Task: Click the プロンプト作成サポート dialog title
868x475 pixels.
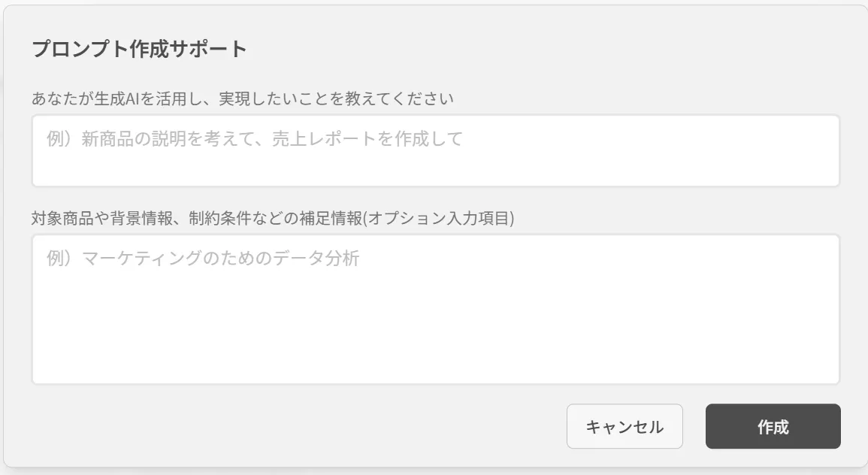Action: 140,50
